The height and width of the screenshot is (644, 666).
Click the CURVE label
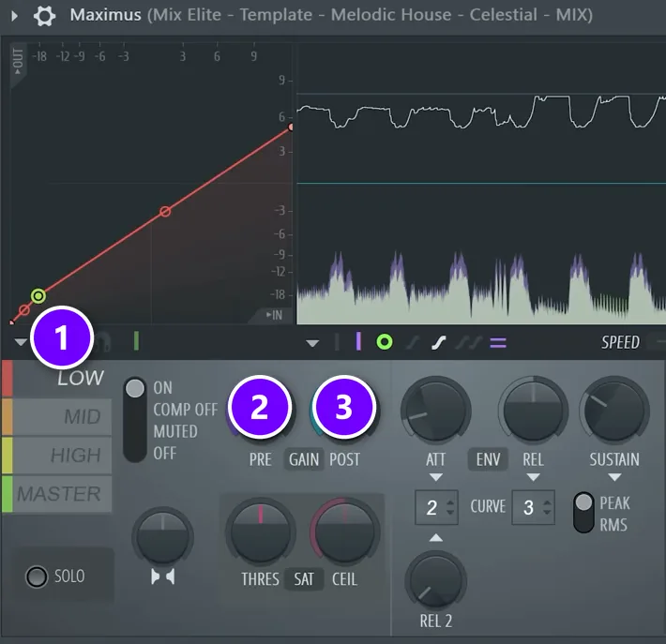pyautogui.click(x=488, y=506)
